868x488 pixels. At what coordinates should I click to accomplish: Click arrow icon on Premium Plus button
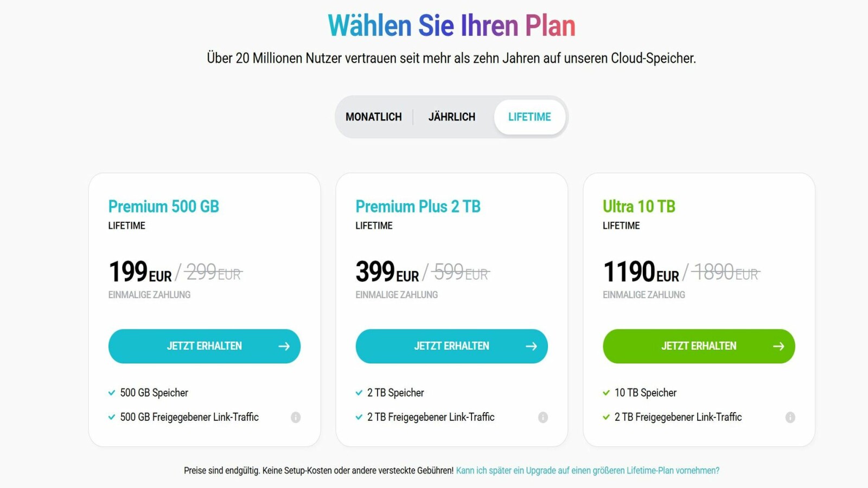point(532,346)
